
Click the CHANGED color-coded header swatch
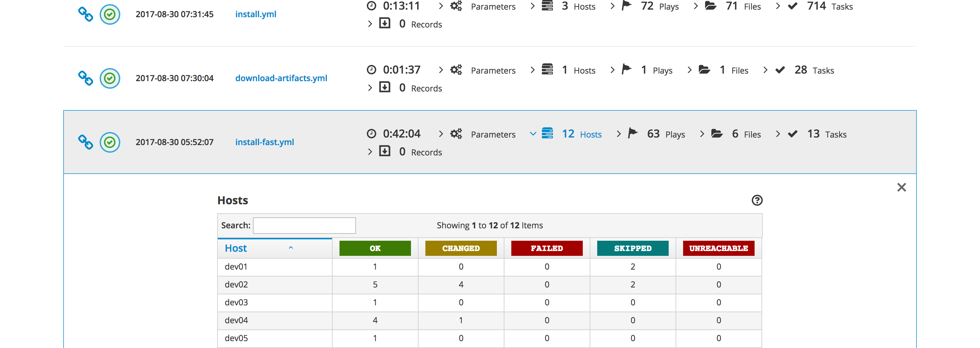[x=461, y=248]
